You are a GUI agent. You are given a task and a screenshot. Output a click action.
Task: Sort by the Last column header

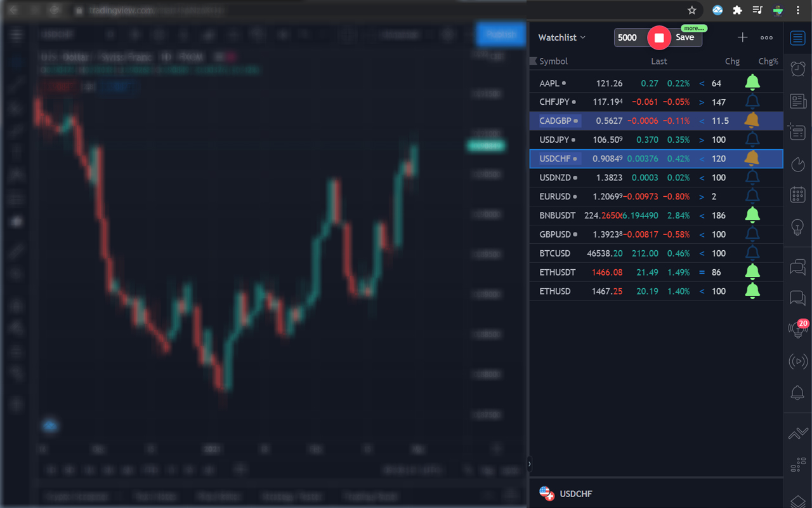(659, 62)
